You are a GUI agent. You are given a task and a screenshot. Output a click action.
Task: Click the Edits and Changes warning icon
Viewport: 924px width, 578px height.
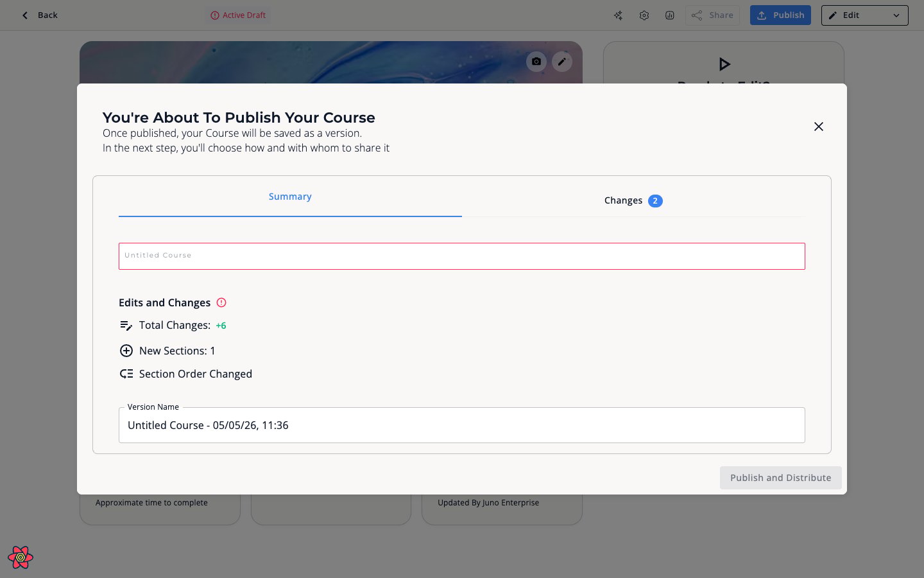coord(221,302)
